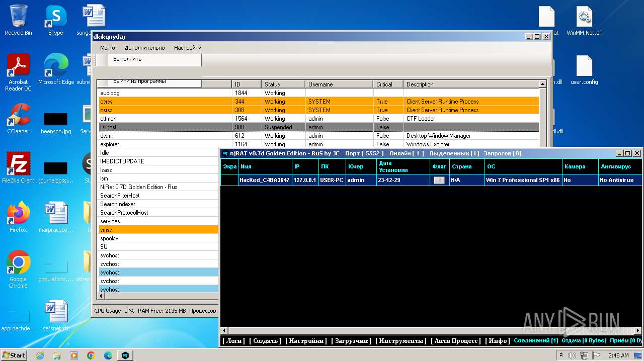Image resolution: width=644 pixels, height=362 pixels.
Task: Sort process list by Status column
Action: tap(283, 84)
